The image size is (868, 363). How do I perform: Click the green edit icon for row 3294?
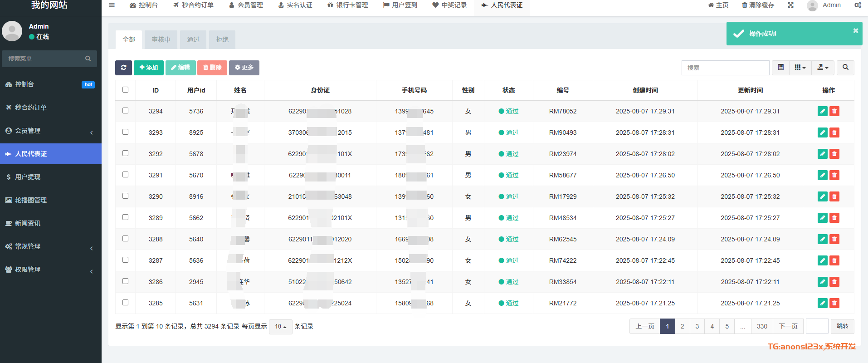click(822, 111)
